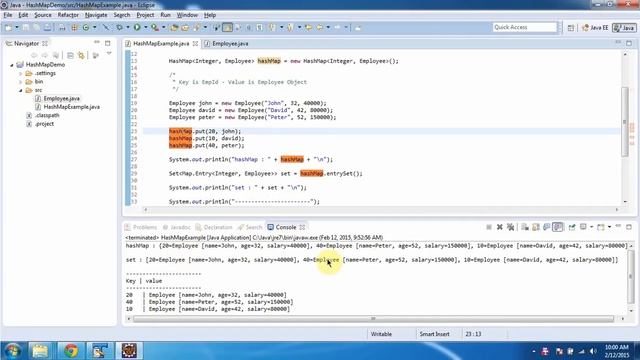Open the Debug button dropdown arrow
Screen dimensions: 640x360
click(128, 27)
